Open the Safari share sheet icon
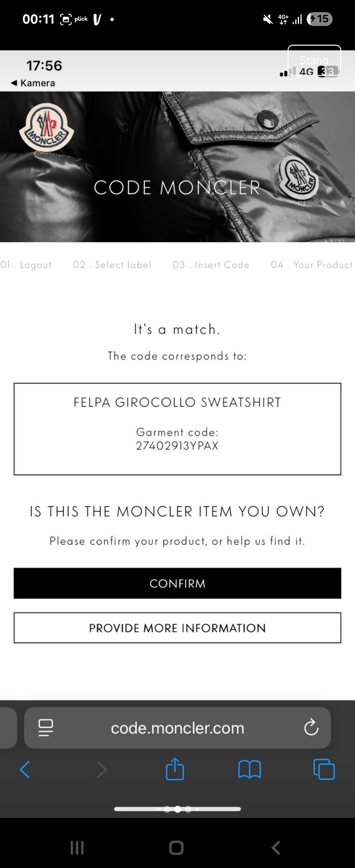The height and width of the screenshot is (868, 355). 175,769
